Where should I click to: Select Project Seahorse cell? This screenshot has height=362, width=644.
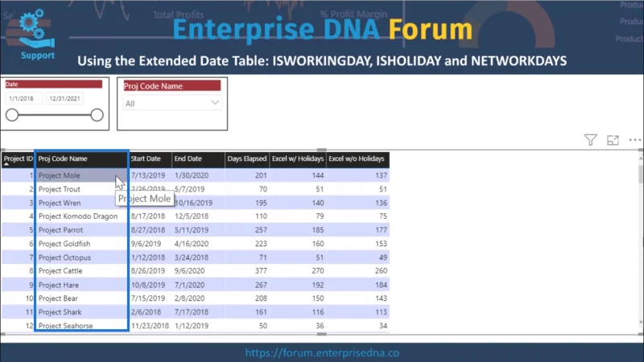click(x=66, y=326)
